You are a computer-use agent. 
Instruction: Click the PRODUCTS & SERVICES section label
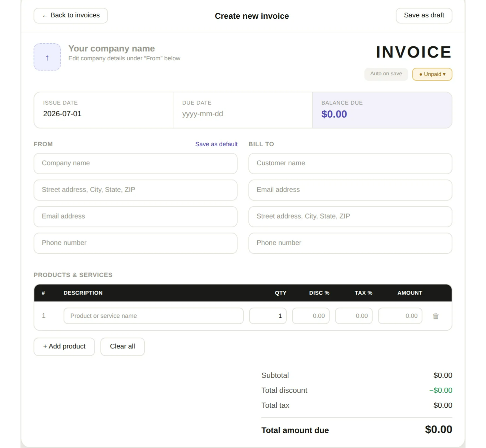click(x=73, y=275)
